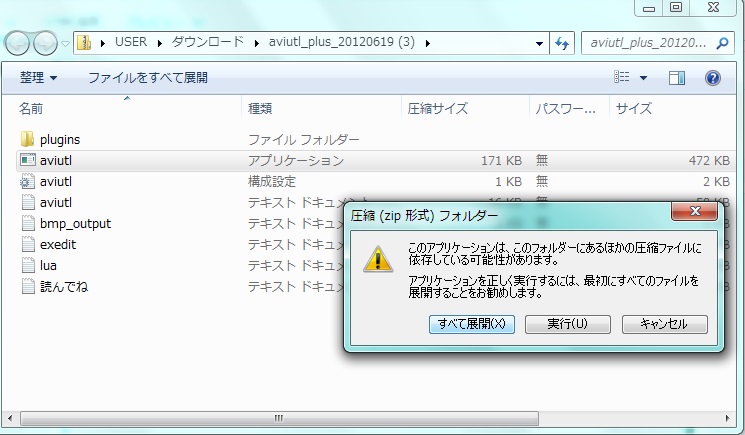
Task: Click the 2 KB size cell
Action: tap(716, 181)
